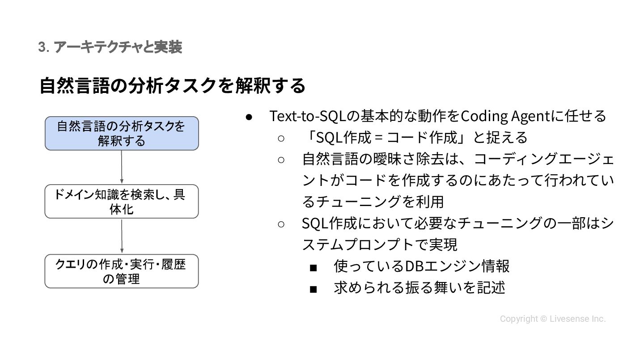The width and height of the screenshot is (644, 362).
Task: Click the「SQL作成 = コード作成」と捉える line
Action: click(x=415, y=138)
